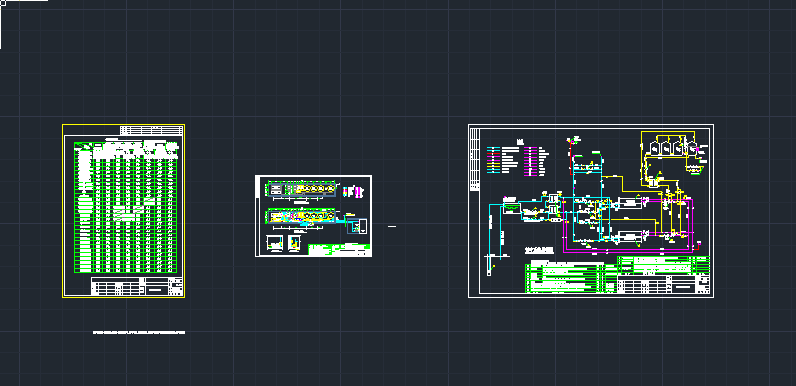This screenshot has height=386, width=796.
Task: Click the green notes block in middle sheet
Action: coord(339,250)
